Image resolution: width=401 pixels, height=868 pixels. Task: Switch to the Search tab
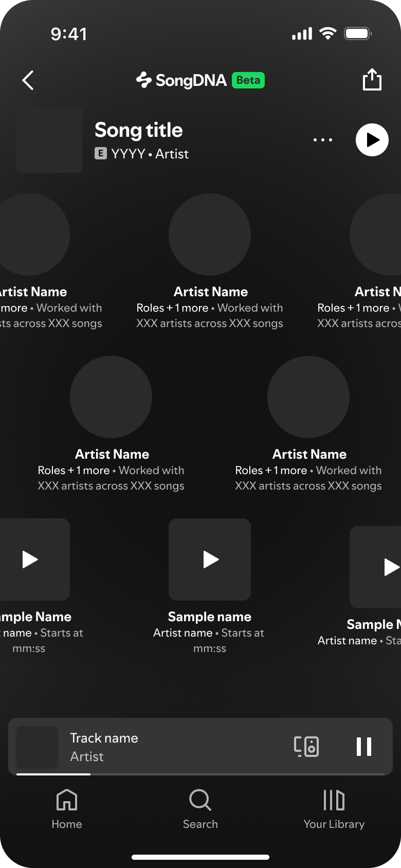(200, 809)
